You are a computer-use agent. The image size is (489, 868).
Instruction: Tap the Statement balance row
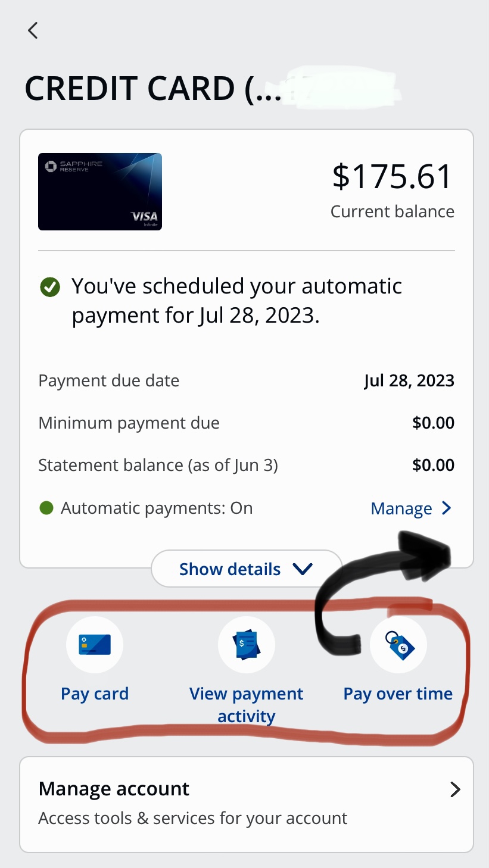pos(246,465)
